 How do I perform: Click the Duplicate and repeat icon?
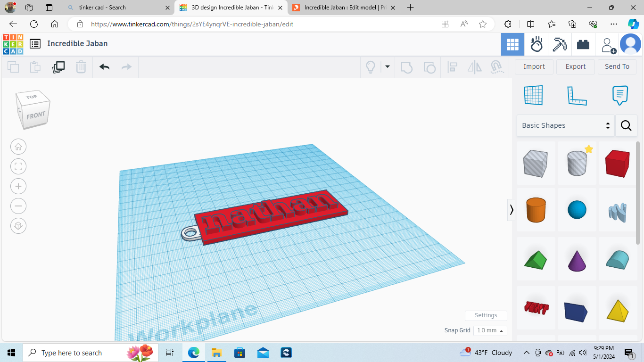(x=58, y=67)
